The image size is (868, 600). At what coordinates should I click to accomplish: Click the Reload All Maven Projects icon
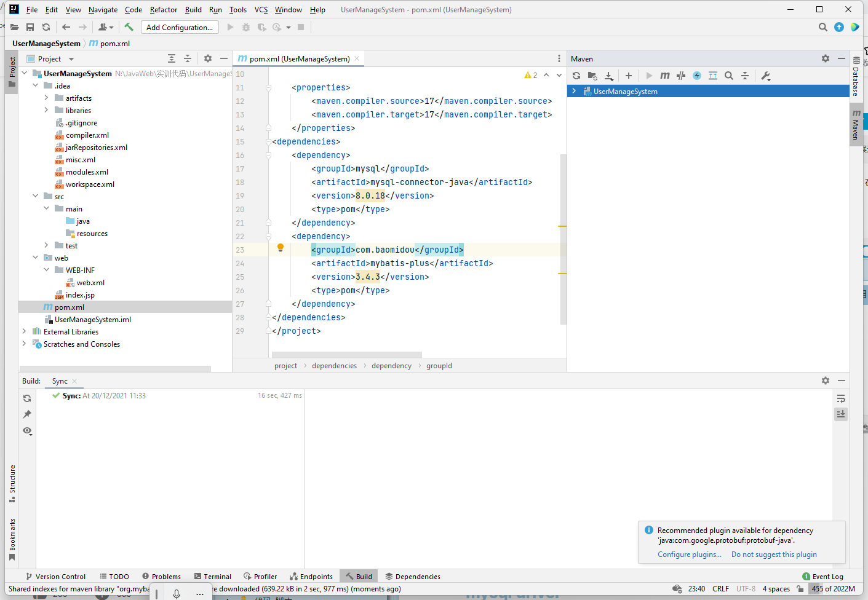pos(576,76)
